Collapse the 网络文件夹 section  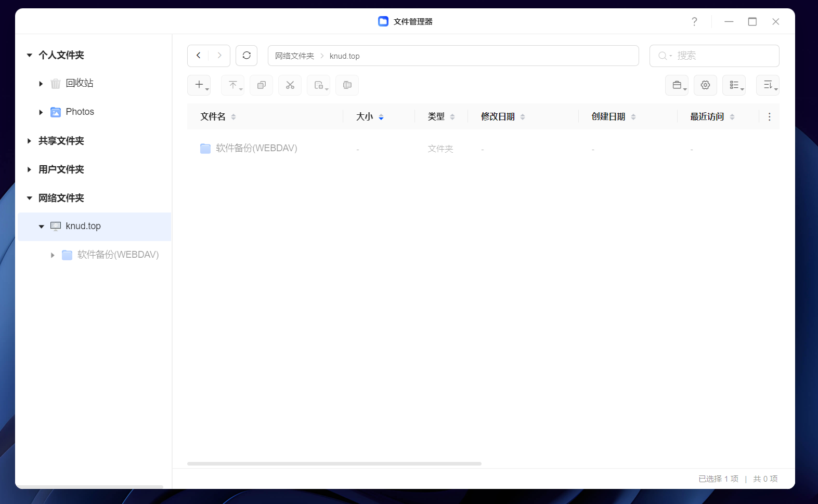tap(30, 198)
